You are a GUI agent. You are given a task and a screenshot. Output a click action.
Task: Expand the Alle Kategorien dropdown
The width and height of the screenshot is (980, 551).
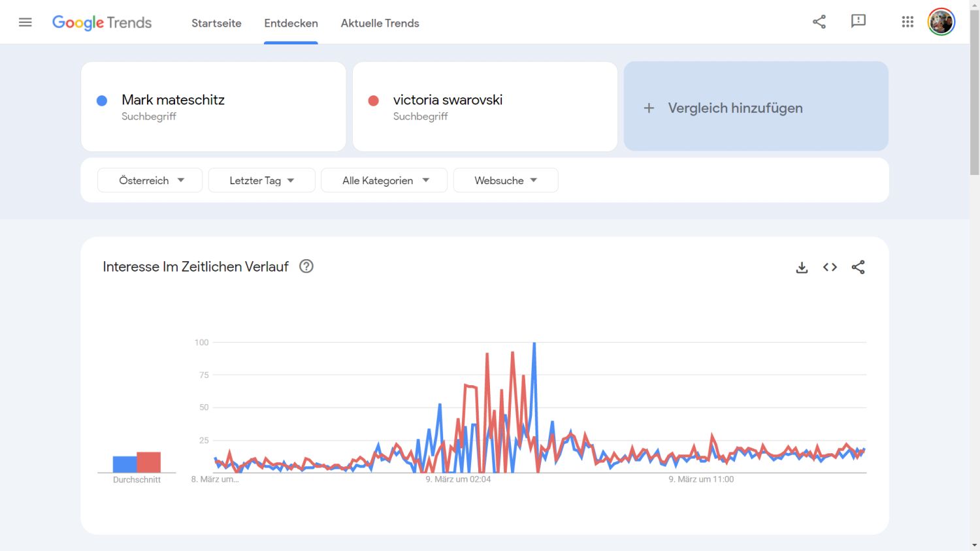(x=384, y=180)
